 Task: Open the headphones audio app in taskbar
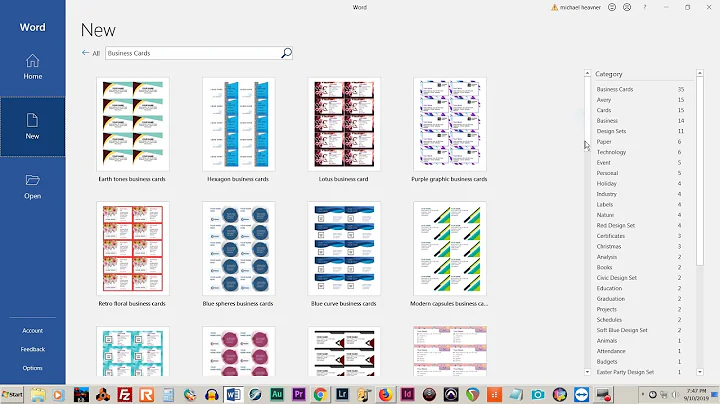point(212,394)
